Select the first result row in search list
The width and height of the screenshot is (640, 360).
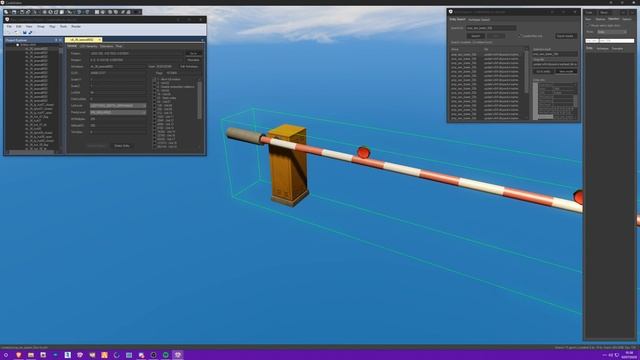point(486,54)
